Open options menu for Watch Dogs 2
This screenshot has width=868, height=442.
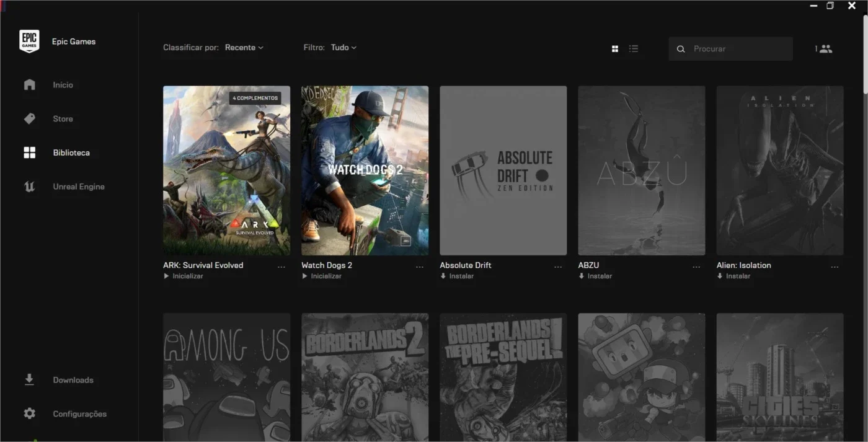pyautogui.click(x=420, y=267)
